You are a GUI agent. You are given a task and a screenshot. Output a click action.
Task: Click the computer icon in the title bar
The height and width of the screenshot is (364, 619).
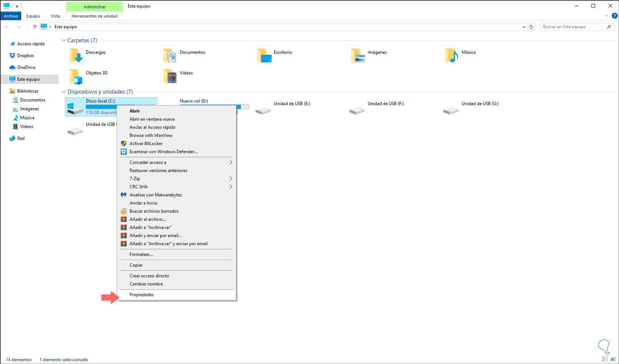coord(7,6)
